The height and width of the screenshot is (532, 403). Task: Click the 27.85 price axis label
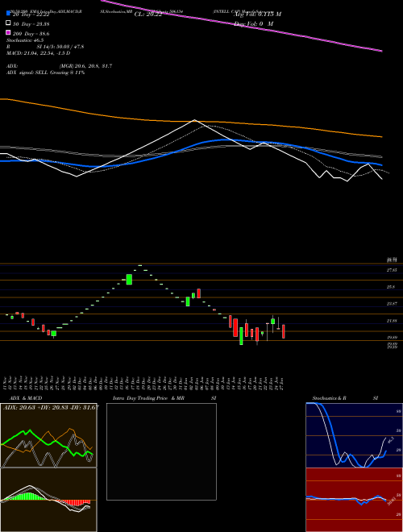(393, 270)
